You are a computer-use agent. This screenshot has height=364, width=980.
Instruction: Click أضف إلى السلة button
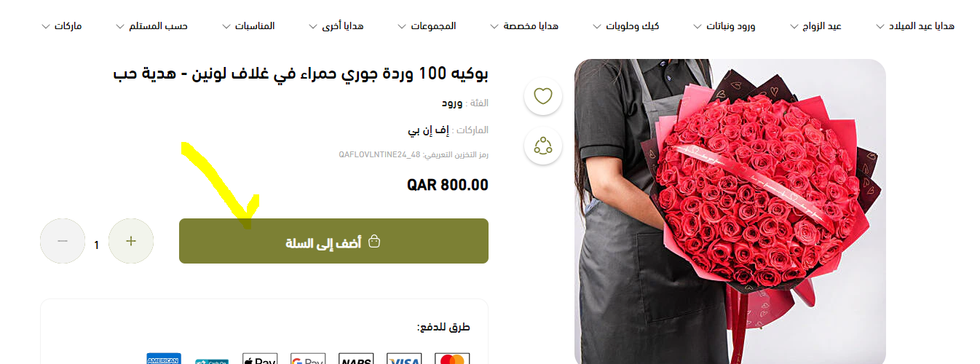coord(333,241)
